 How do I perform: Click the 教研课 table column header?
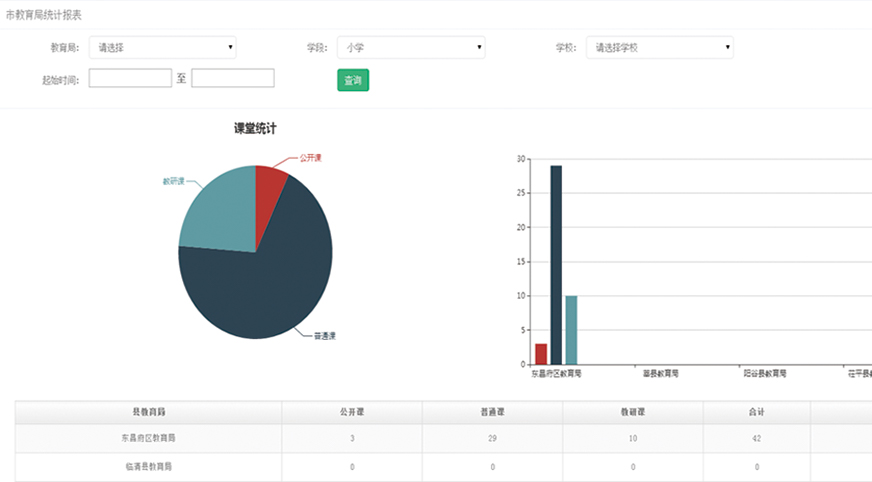(633, 412)
